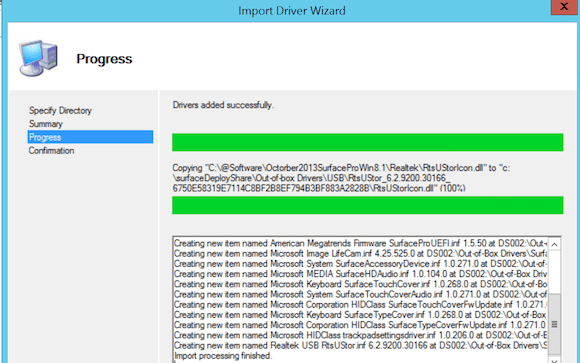Click the lower green file copy progress bar

(x=368, y=205)
